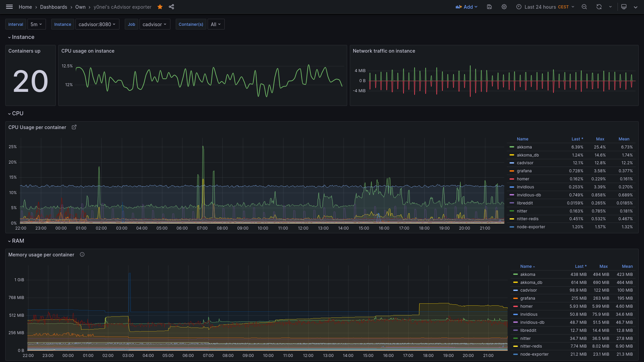This screenshot has width=644, height=362.
Task: Go to Dashboards in the breadcrumb
Action: (x=54, y=7)
